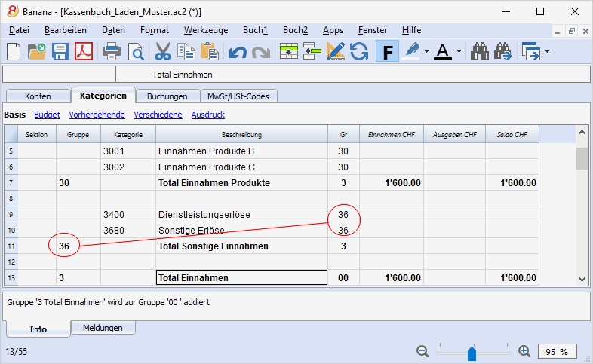Viewport: 593px width, 364px height.
Task: Zoom out with the minus magnifier icon
Action: tap(422, 351)
